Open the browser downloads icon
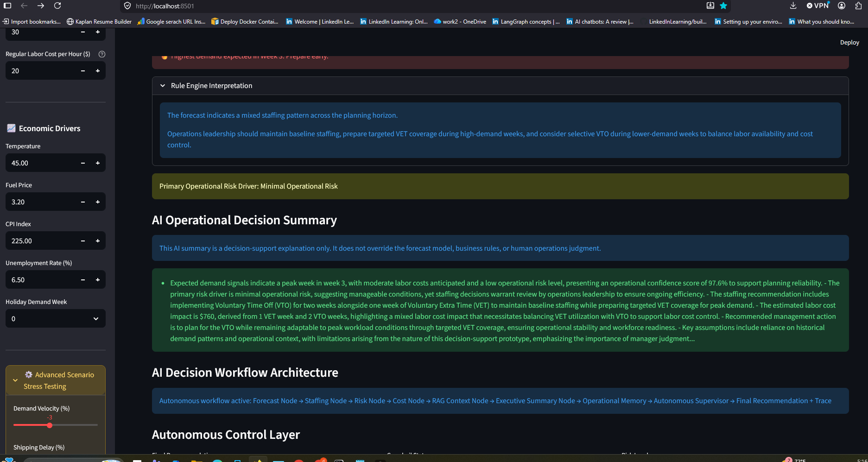 (793, 6)
